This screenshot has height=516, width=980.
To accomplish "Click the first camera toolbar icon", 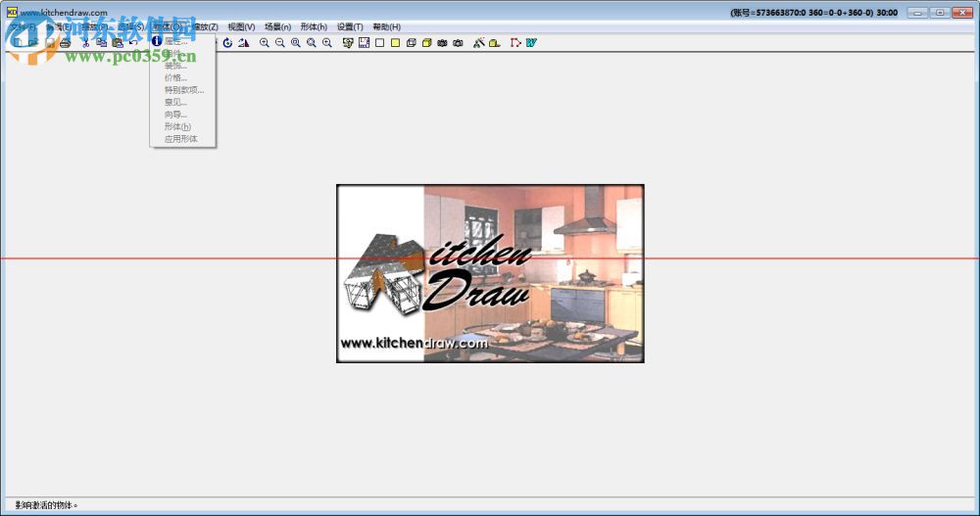I will (443, 43).
